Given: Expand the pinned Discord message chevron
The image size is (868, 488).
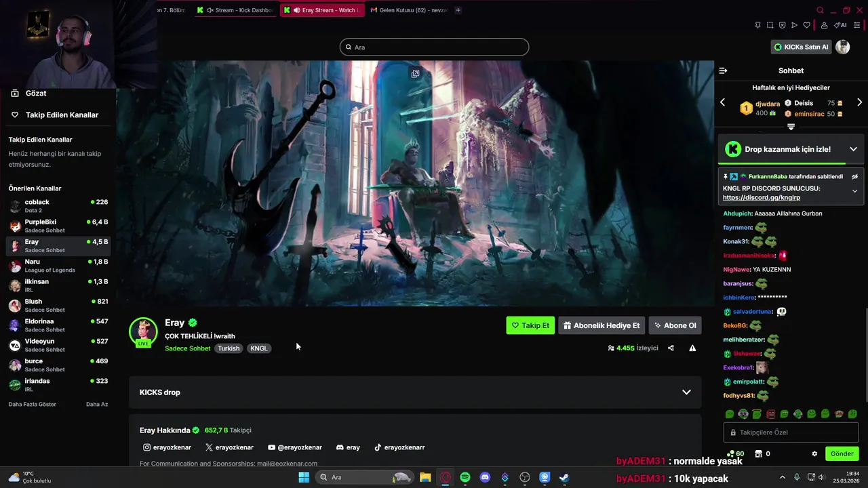Looking at the screenshot, I should point(854,191).
